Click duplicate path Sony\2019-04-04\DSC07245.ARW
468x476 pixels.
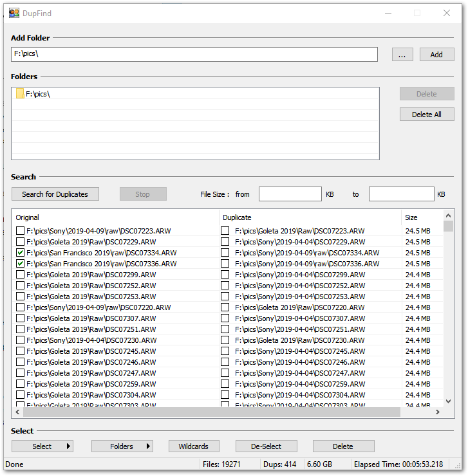tap(300, 351)
